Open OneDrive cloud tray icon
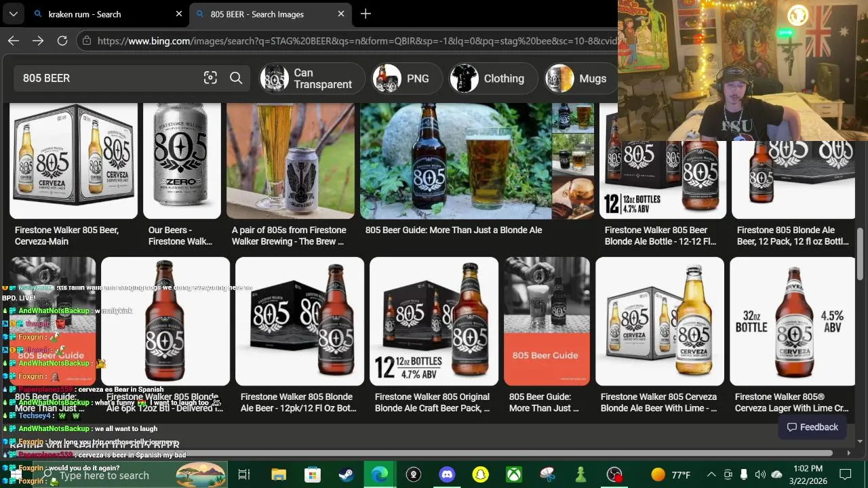Viewport: 868px width, 488px height. (x=776, y=474)
